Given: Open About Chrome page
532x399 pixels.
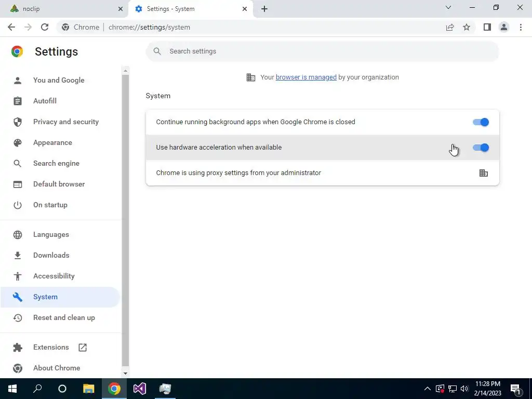Looking at the screenshot, I should coord(60,368).
